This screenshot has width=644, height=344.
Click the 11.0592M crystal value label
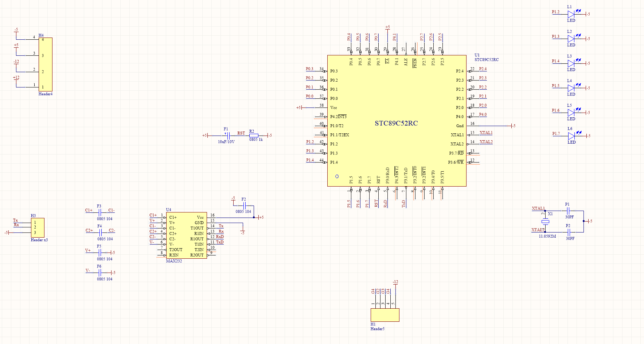(x=547, y=236)
